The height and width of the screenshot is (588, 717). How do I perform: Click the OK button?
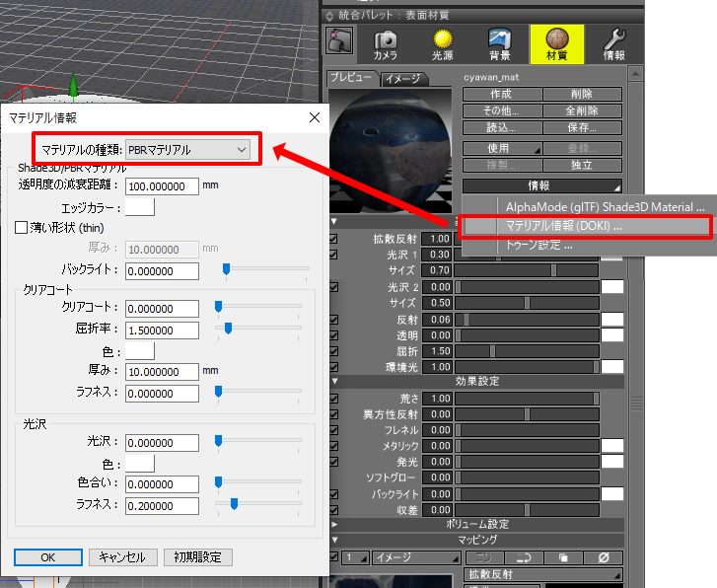(x=48, y=557)
